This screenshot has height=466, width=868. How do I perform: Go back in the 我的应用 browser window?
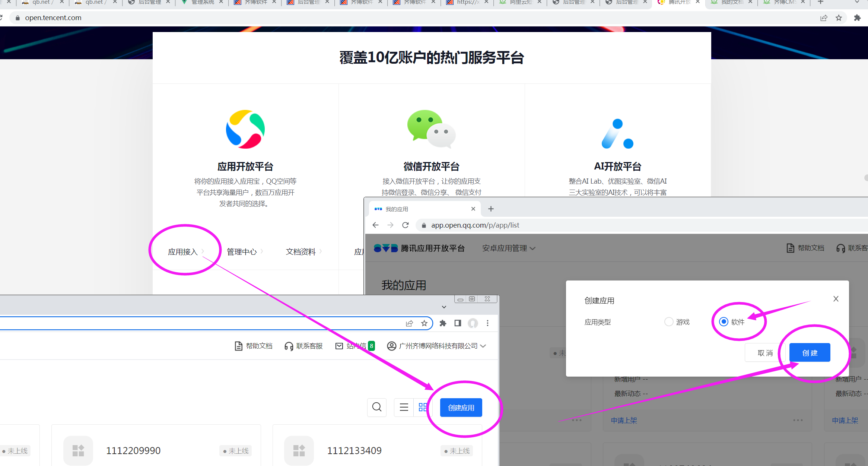(375, 225)
